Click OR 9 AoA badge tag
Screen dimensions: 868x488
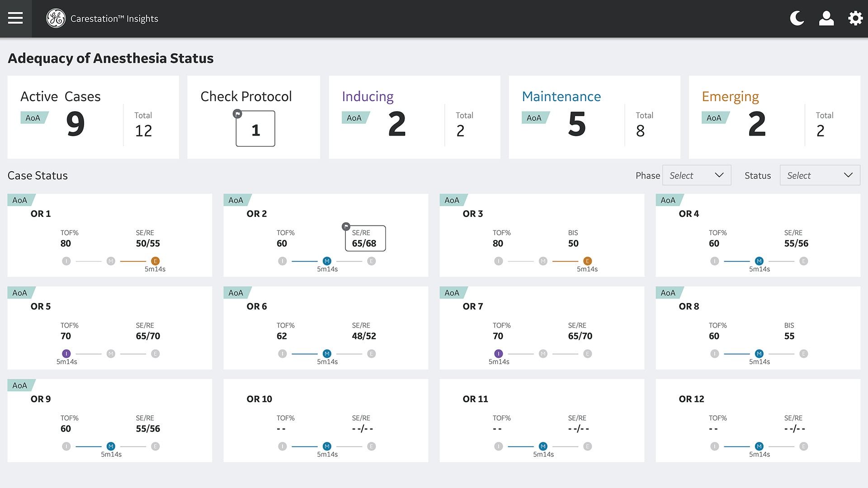pyautogui.click(x=20, y=385)
